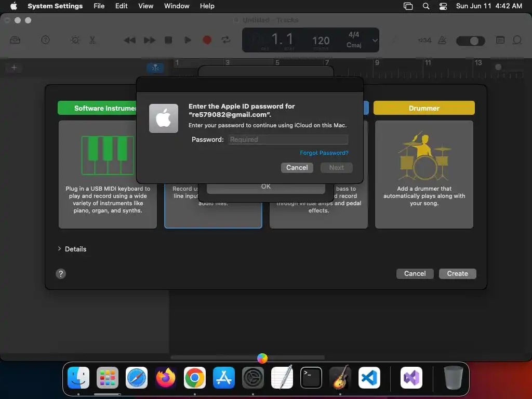Open the Note Pad icon
The image size is (532, 399).
tap(500, 40)
